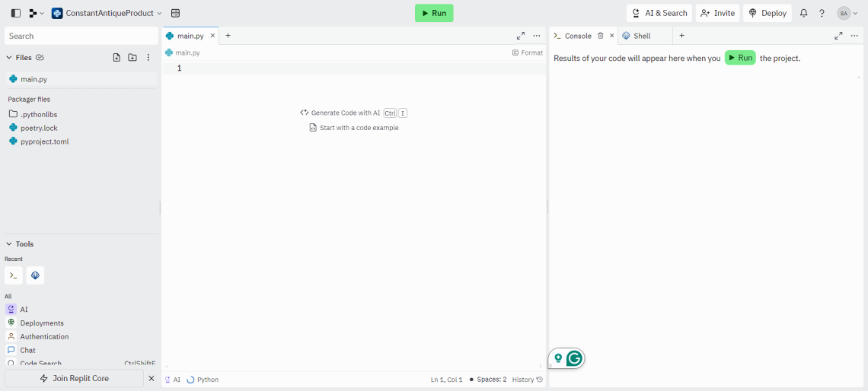Click the cloud sync icon beside Files
The width and height of the screenshot is (868, 391).
click(40, 58)
